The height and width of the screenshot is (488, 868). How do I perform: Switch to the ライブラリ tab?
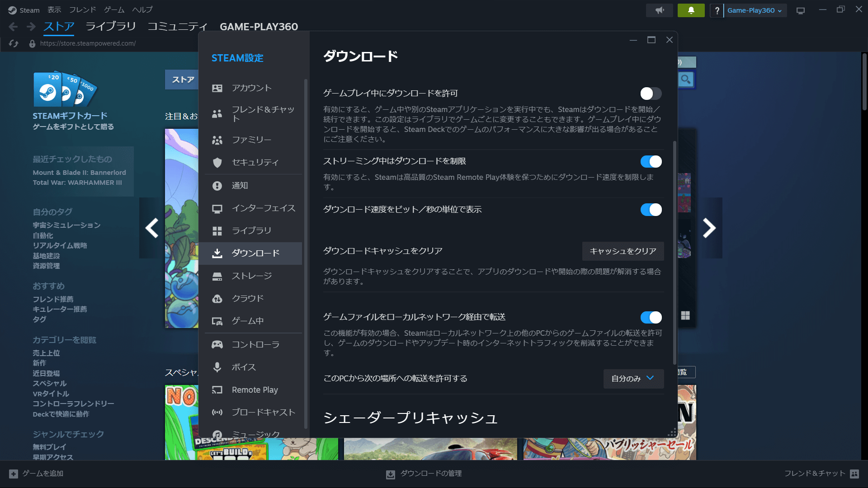[111, 26]
